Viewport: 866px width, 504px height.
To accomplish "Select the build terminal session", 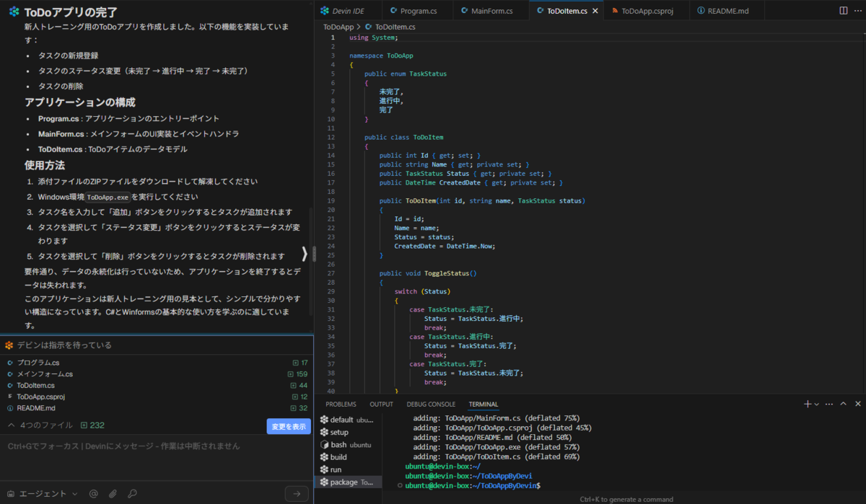I will point(349,457).
